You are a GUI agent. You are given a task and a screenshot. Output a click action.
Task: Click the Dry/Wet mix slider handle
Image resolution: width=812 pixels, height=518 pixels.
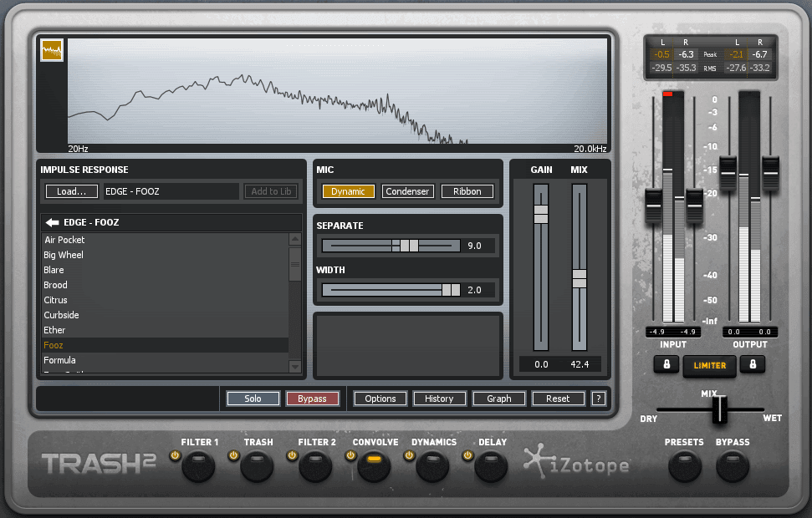click(x=720, y=409)
